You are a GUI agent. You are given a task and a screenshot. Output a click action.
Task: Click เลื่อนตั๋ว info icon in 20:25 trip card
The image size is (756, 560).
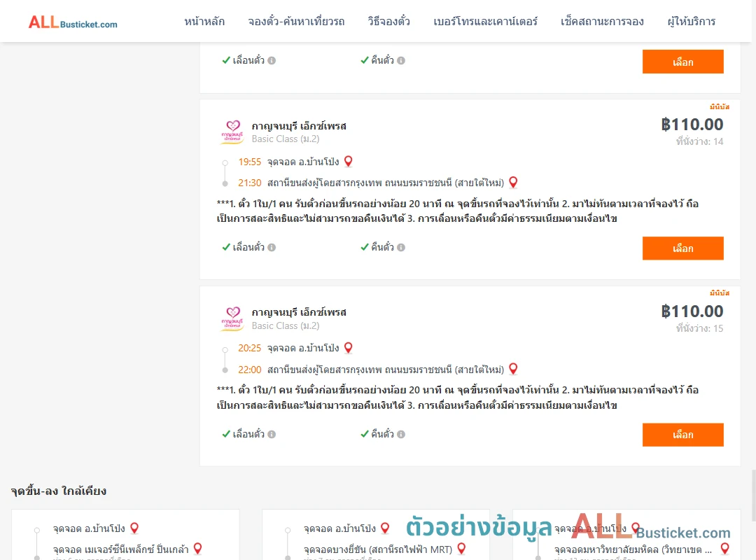[272, 434]
